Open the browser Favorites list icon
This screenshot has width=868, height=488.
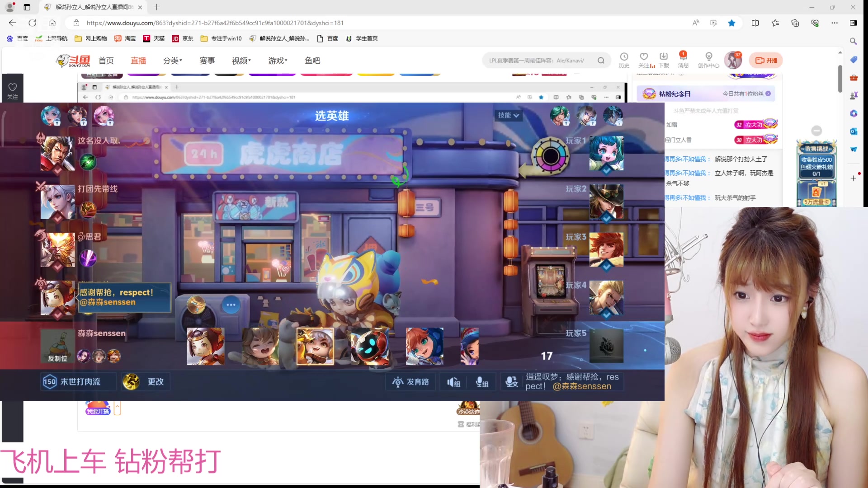point(775,23)
